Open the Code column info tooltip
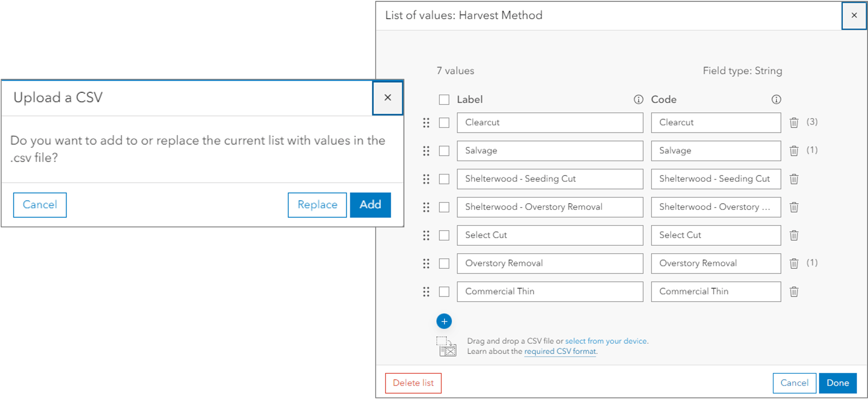This screenshot has width=868, height=399. [x=776, y=99]
